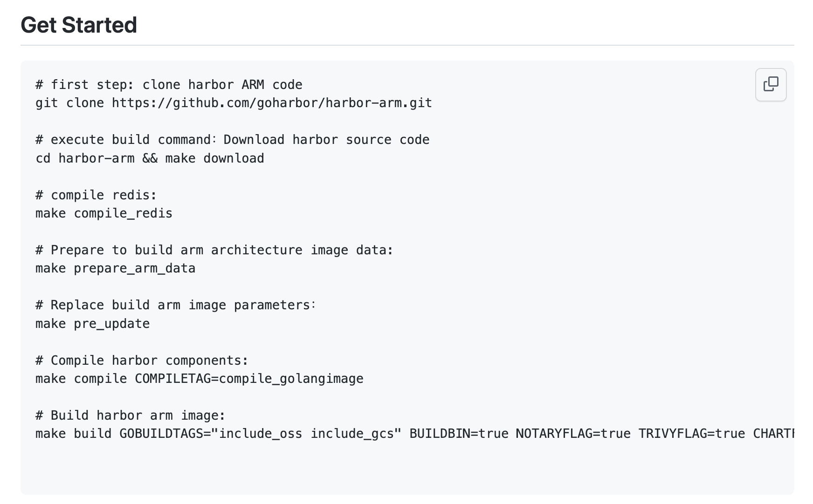The height and width of the screenshot is (504, 813).
Task: Click the 'make prepare_arm_data' command
Action: click(115, 268)
